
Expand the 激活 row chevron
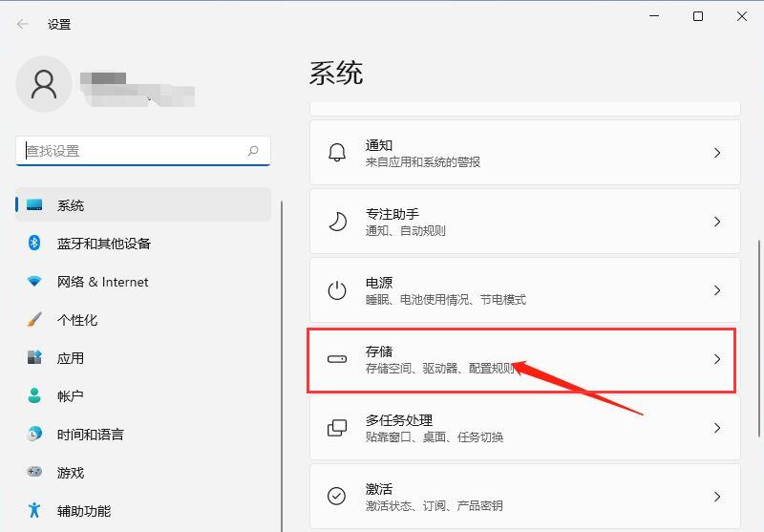tap(717, 497)
